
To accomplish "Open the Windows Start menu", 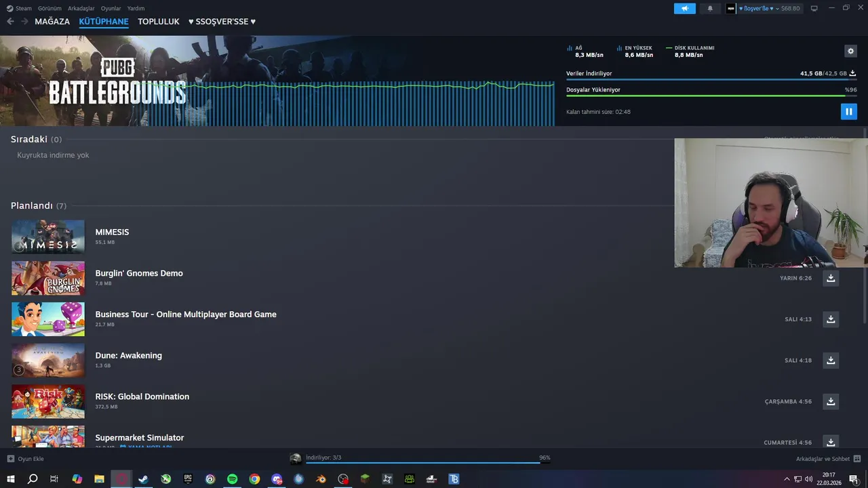I will click(x=10, y=479).
